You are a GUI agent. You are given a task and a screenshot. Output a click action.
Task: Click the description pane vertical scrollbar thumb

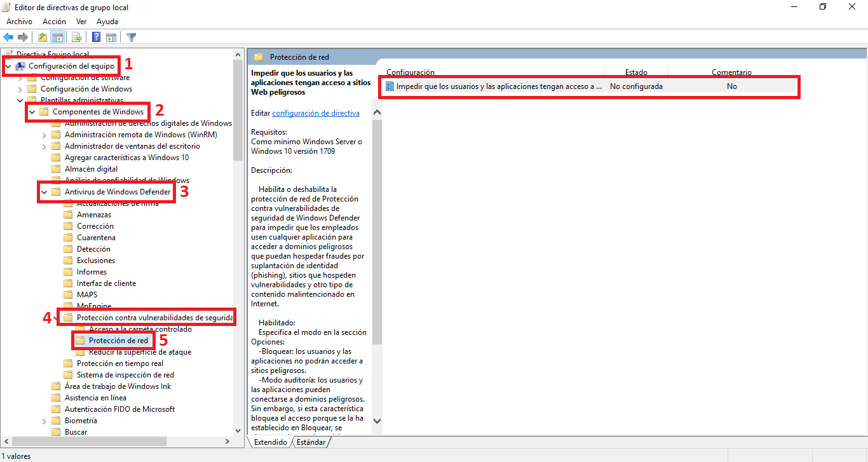pos(377,231)
